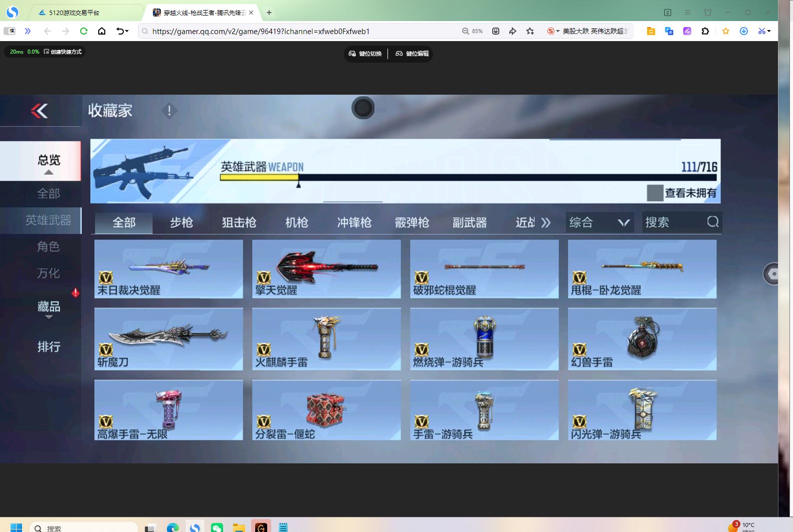Select the 全部 weapon tab
Image resolution: width=793 pixels, height=532 pixels.
click(x=124, y=222)
